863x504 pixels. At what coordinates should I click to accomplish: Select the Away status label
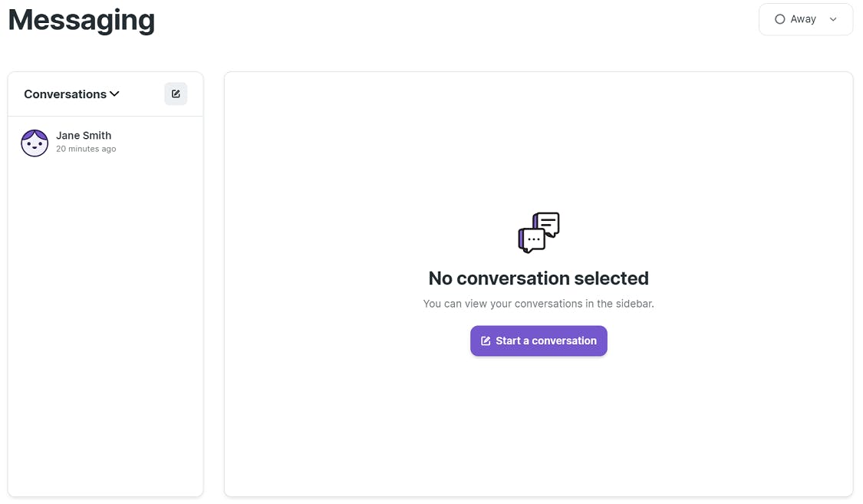pyautogui.click(x=803, y=19)
